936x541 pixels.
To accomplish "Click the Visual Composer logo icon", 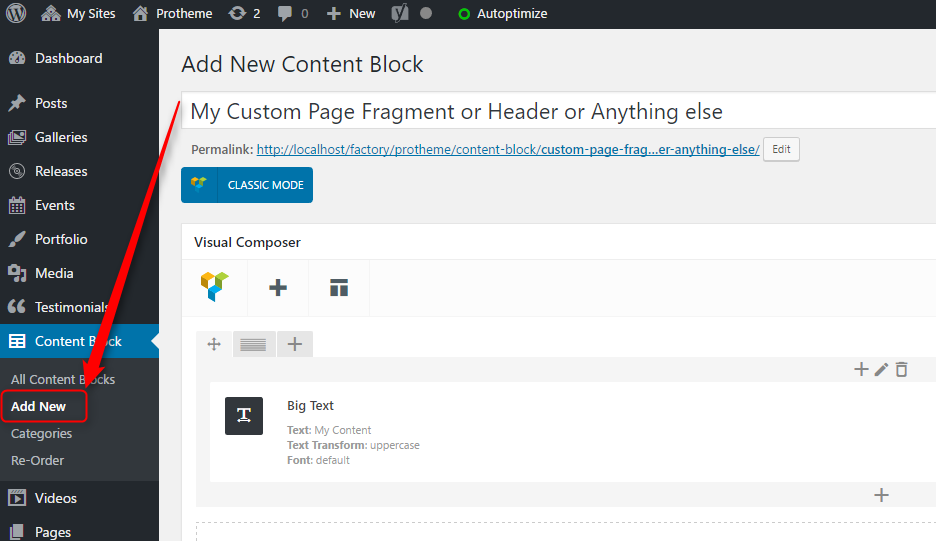I will [x=214, y=287].
